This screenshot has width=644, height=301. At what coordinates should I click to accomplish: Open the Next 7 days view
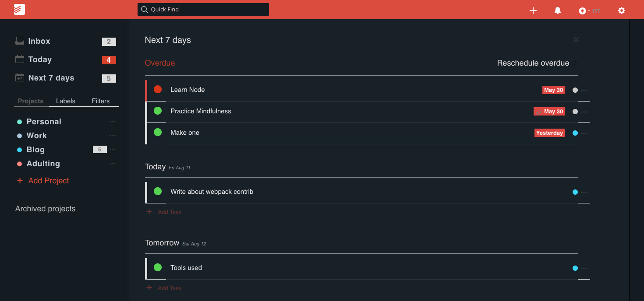point(50,77)
